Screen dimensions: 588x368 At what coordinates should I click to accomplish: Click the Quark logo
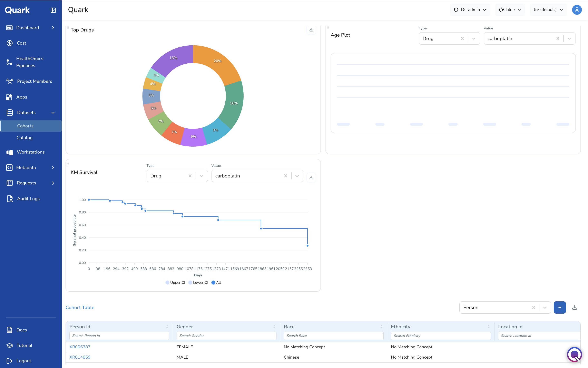17,10
